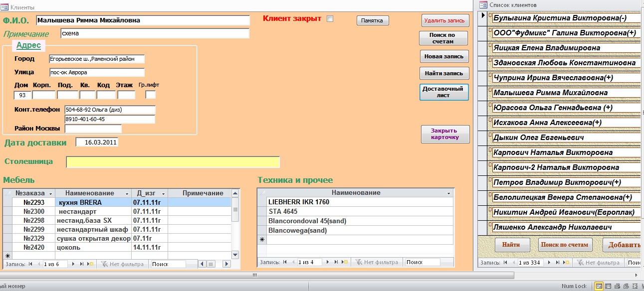Open Наименование column dropdown in Мебель table

[x=127, y=193]
